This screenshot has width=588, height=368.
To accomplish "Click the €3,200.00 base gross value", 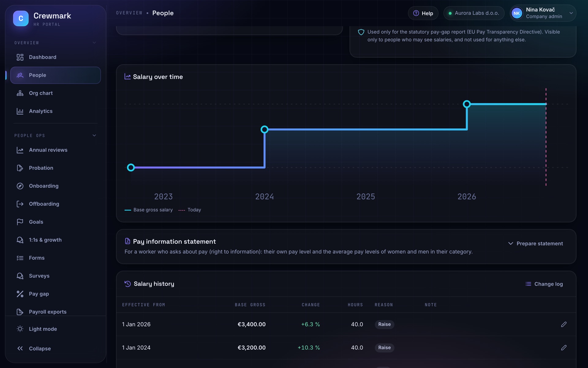I will [251, 348].
